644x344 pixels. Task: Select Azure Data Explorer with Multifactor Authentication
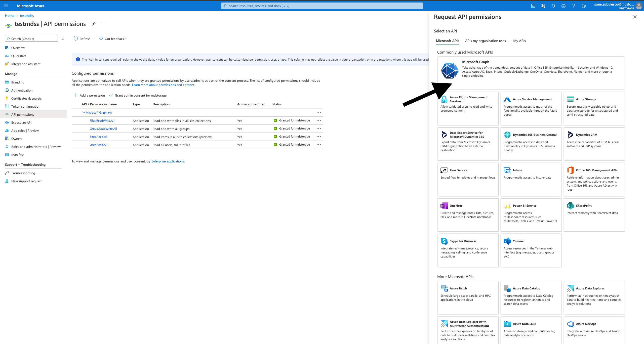[468, 330]
